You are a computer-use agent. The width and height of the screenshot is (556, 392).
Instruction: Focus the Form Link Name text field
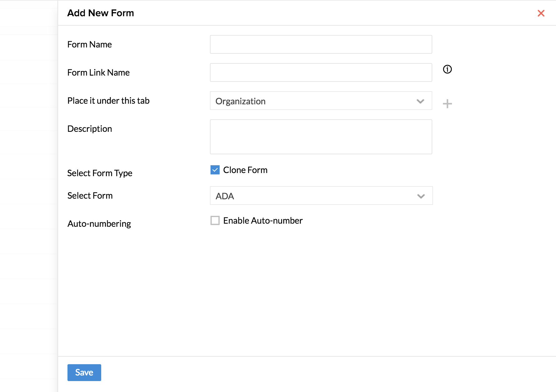pos(321,72)
